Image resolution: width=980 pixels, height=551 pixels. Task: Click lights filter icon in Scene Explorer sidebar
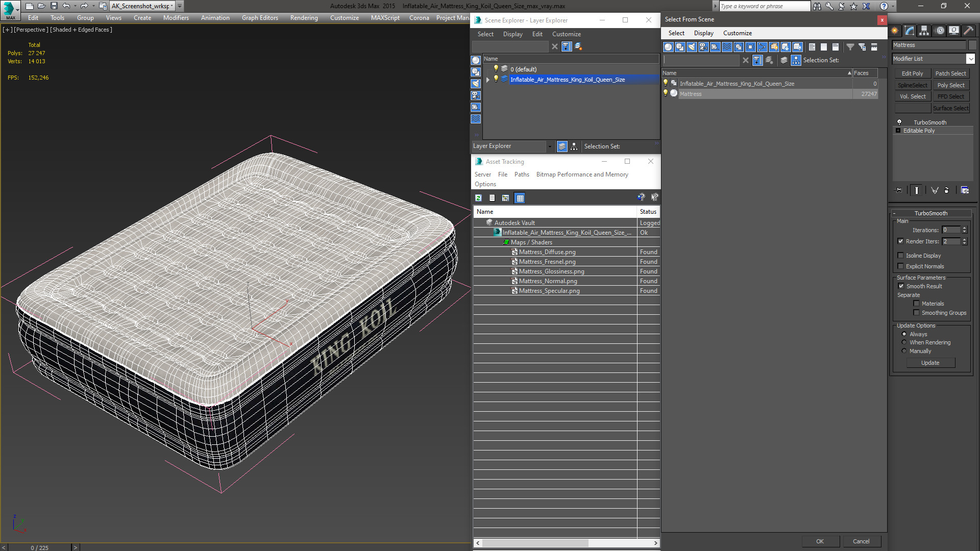[476, 84]
